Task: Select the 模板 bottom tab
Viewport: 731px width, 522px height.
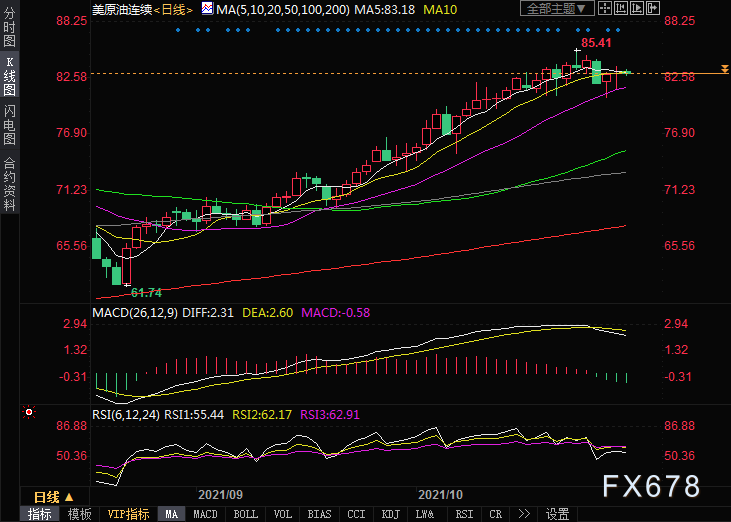Action: [80, 514]
